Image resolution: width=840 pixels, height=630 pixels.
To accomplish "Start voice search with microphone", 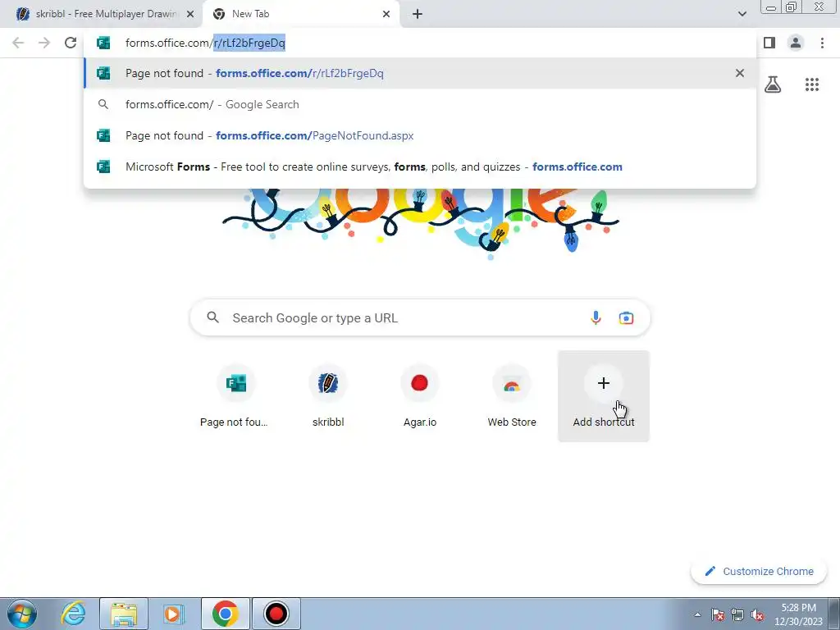I will [x=596, y=317].
